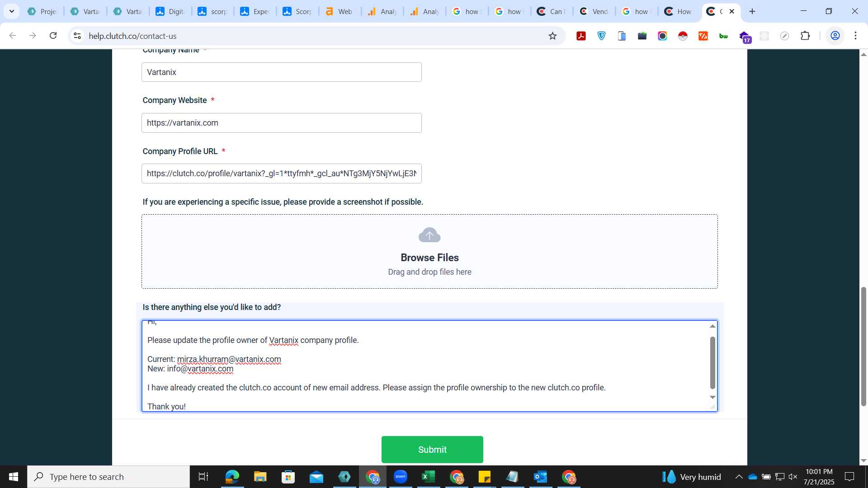Click the taskbar search box
868x488 pixels.
pyautogui.click(x=108, y=477)
